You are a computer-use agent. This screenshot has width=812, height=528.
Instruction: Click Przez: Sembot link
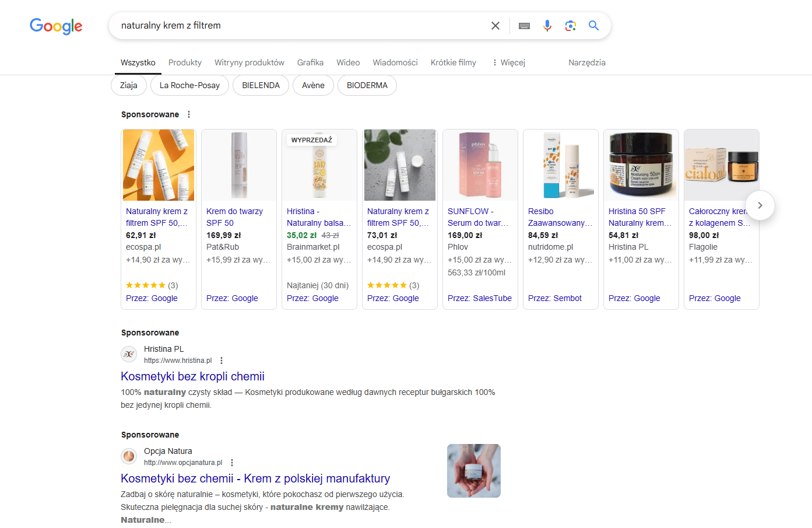tap(555, 298)
